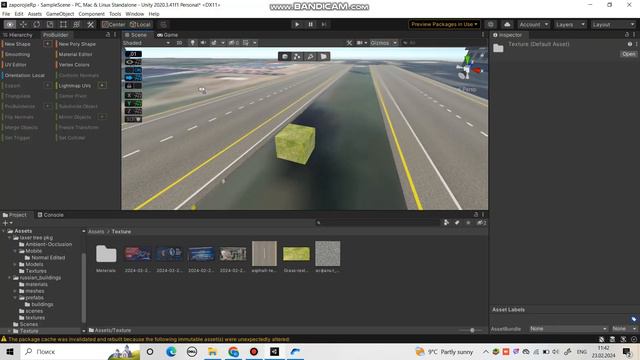Open New Shape options plus icon
This screenshot has width=640, height=360.
pos(47,44)
